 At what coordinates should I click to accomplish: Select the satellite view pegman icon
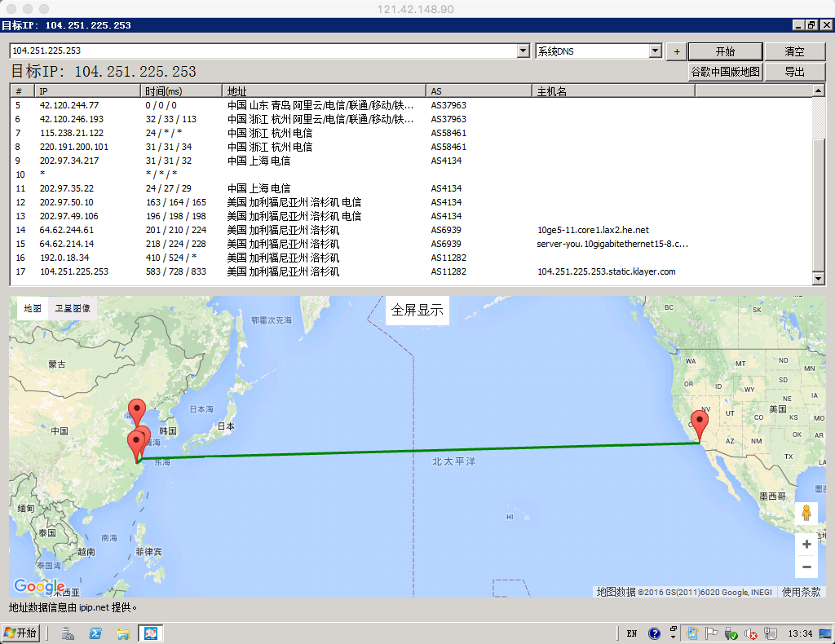point(806,513)
